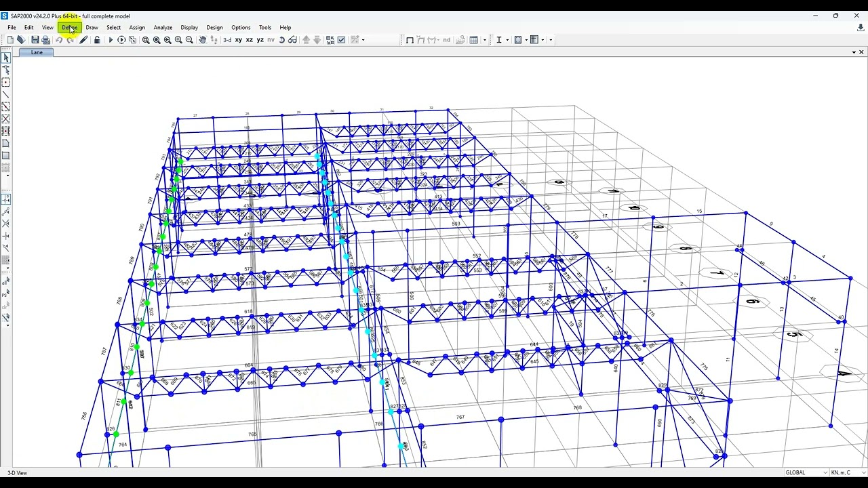Click the Run Analysis play arrow
The image size is (868, 488).
click(111, 40)
